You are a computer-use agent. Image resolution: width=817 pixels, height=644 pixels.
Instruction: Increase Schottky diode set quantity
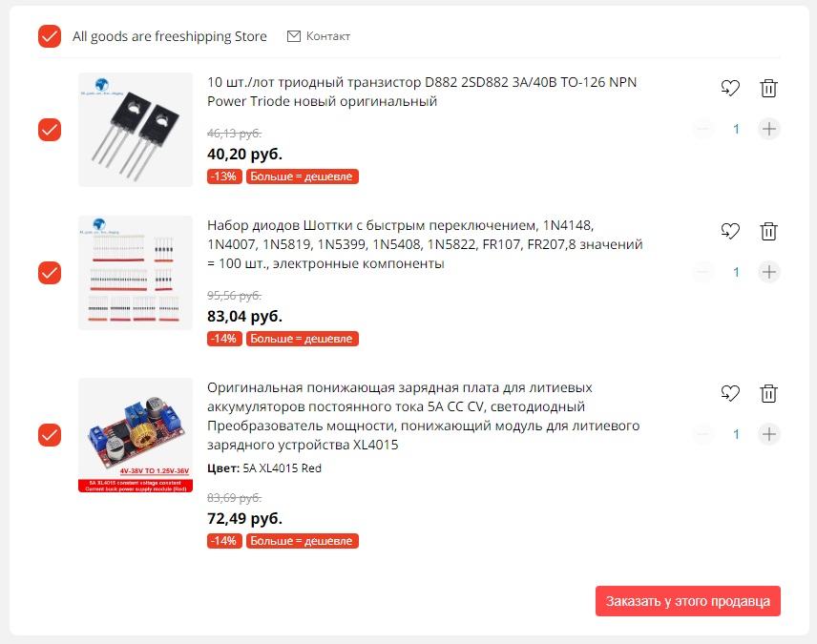click(768, 272)
